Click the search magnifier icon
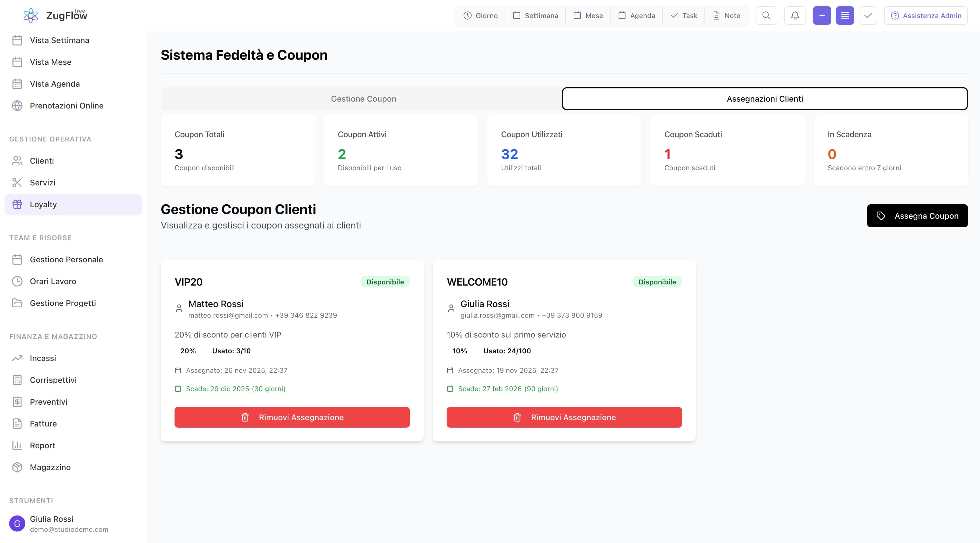The height and width of the screenshot is (543, 980). (766, 15)
